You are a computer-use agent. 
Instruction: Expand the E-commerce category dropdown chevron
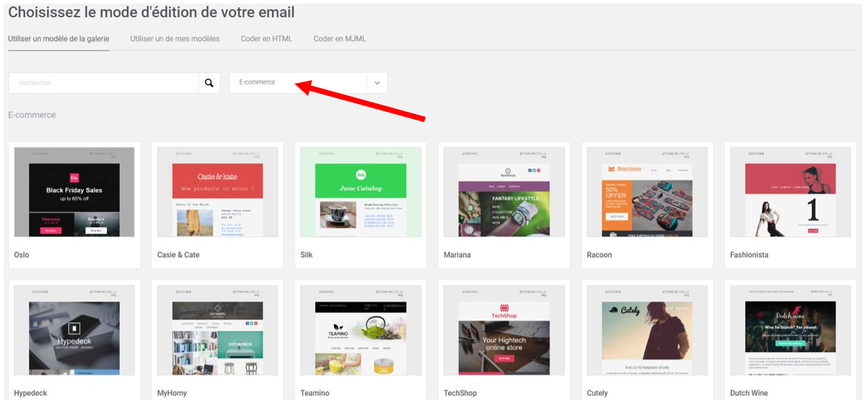[x=377, y=83]
